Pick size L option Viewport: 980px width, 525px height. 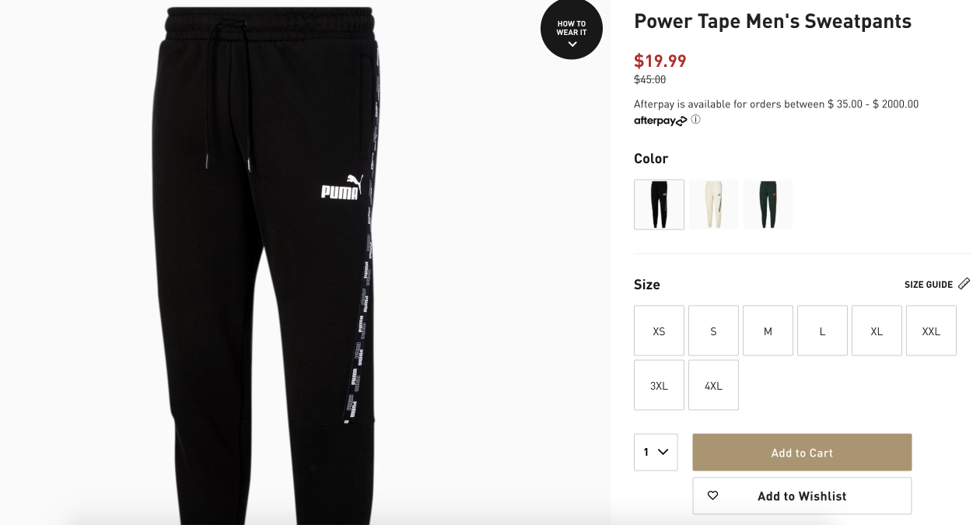(822, 331)
